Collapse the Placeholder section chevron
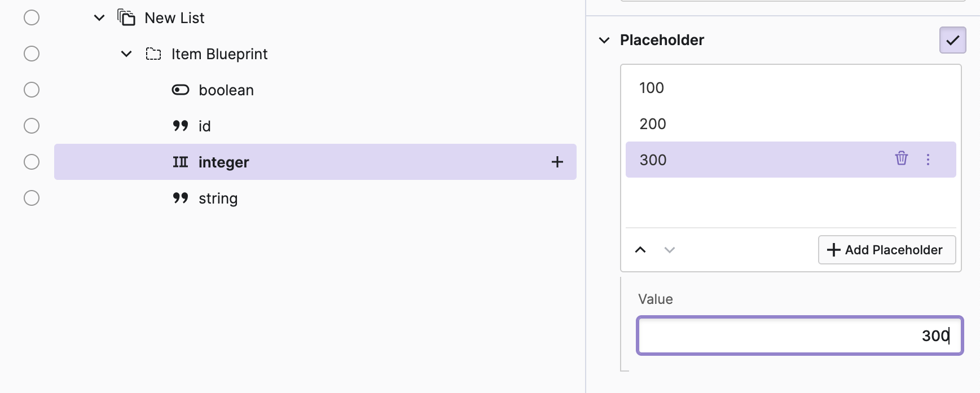Viewport: 980px width, 393px height. [x=604, y=40]
